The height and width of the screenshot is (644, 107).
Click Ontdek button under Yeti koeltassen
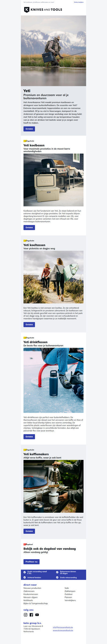pyautogui.click(x=29, y=325)
